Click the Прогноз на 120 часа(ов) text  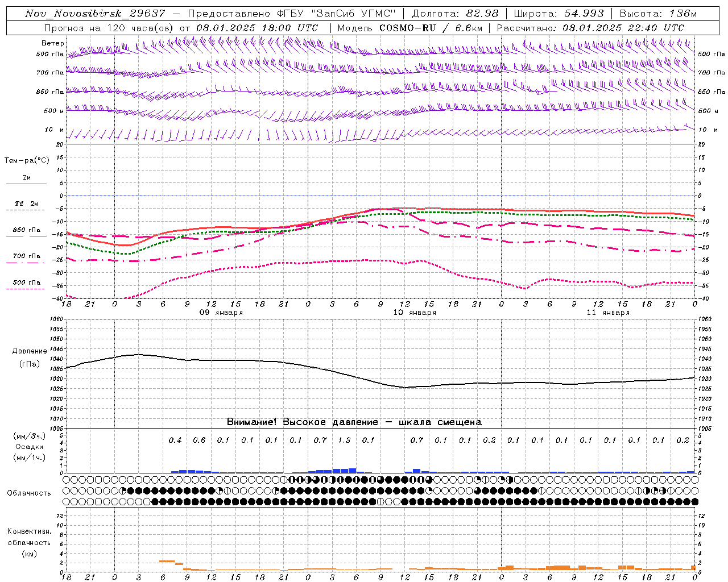(x=109, y=27)
